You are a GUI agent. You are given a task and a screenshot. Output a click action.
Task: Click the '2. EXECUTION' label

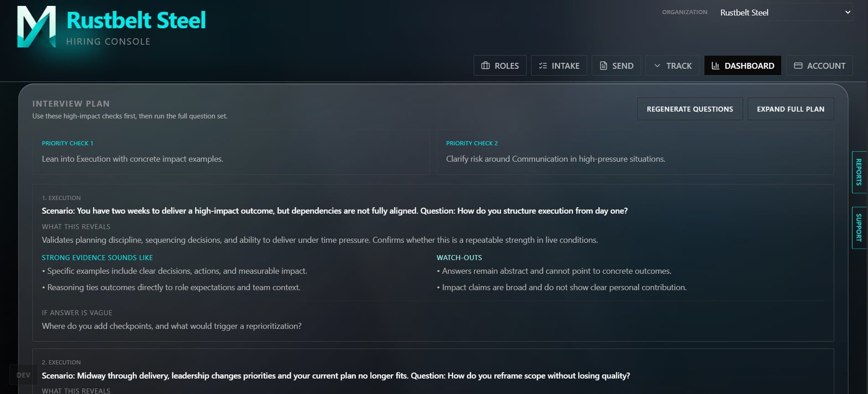61,362
